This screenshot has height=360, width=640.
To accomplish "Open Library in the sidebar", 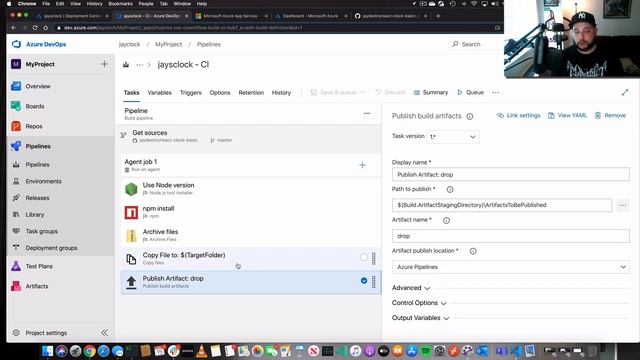I will (x=35, y=215).
